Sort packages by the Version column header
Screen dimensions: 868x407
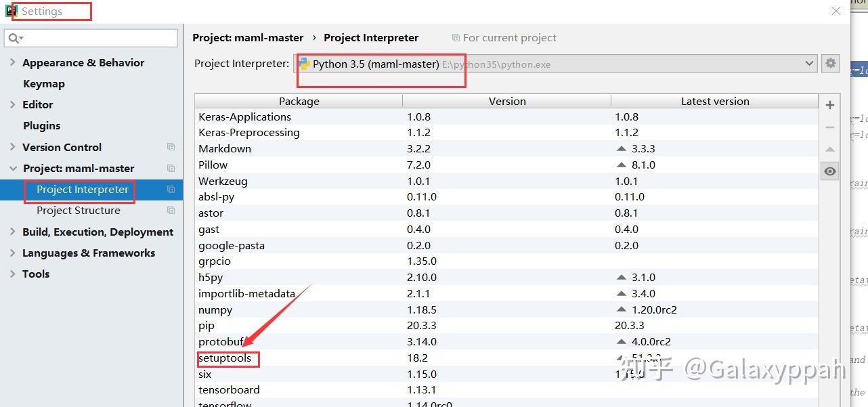[x=507, y=101]
